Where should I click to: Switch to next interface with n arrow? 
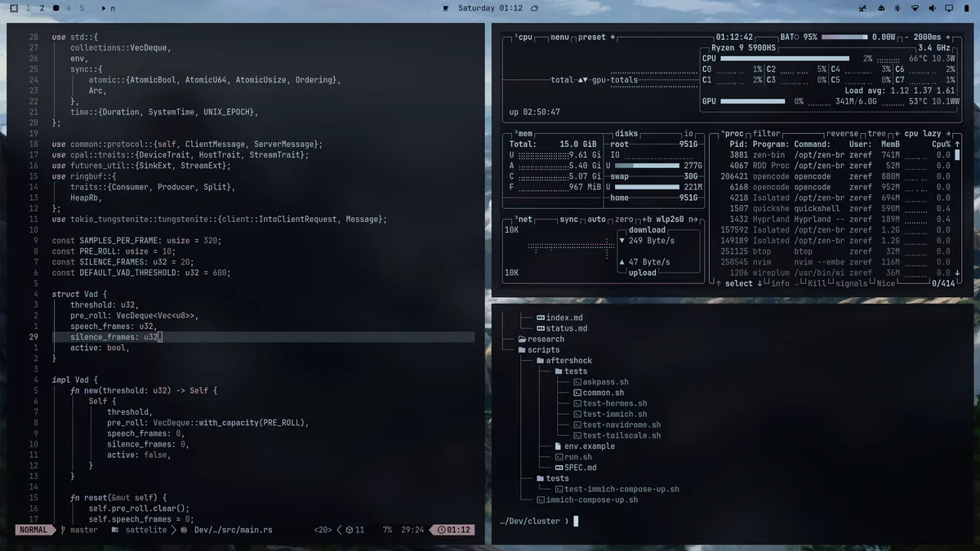pos(693,220)
